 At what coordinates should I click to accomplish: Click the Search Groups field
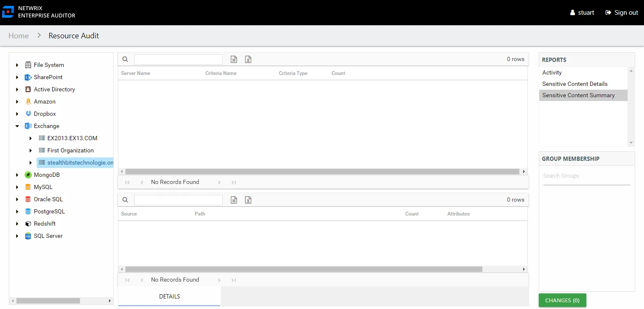coord(587,176)
